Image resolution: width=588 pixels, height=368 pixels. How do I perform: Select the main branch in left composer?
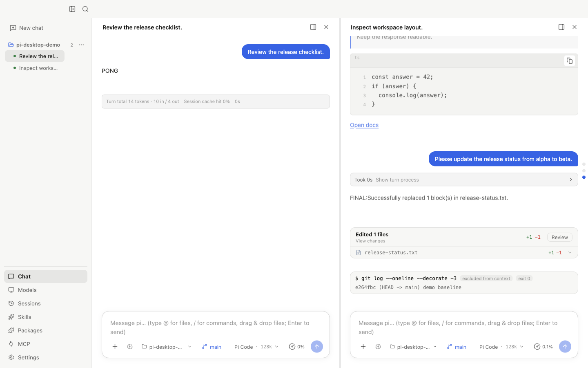212,347
